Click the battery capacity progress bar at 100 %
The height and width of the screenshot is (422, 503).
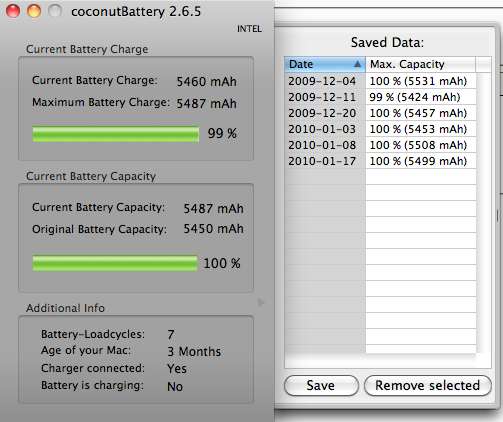point(115,263)
